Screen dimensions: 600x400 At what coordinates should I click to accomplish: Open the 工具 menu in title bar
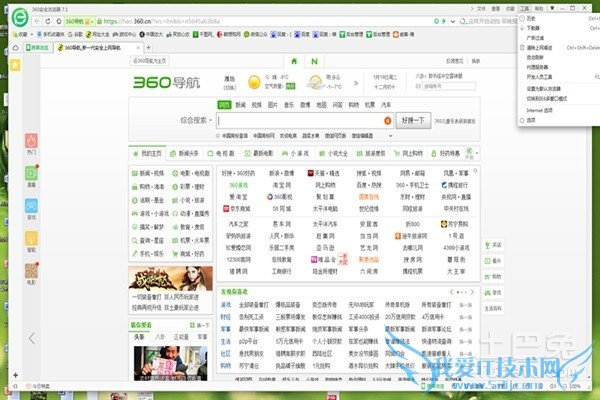tap(524, 8)
